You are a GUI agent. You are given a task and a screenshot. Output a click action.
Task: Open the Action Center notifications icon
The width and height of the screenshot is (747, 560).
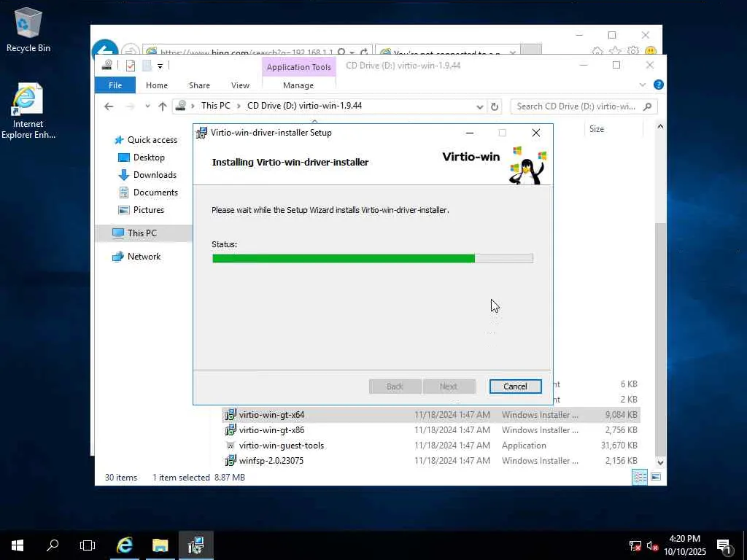(x=724, y=545)
